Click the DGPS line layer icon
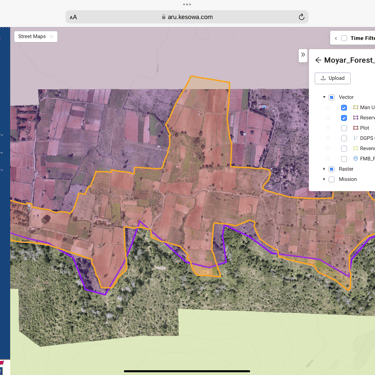Screen dimensions: 375x375 point(356,138)
